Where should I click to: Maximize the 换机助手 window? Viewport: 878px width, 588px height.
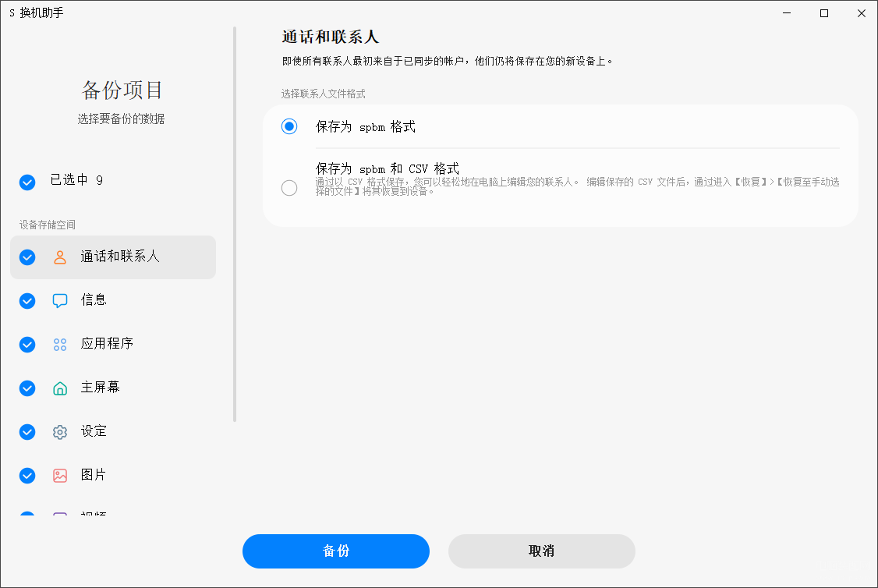[824, 13]
